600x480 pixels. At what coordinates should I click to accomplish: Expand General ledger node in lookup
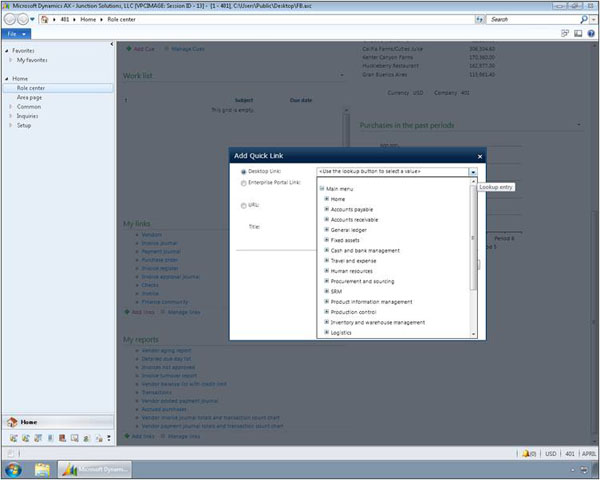pos(327,230)
